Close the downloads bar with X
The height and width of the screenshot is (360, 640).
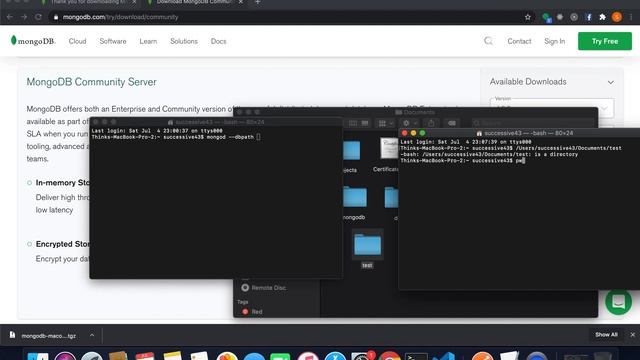point(632,335)
